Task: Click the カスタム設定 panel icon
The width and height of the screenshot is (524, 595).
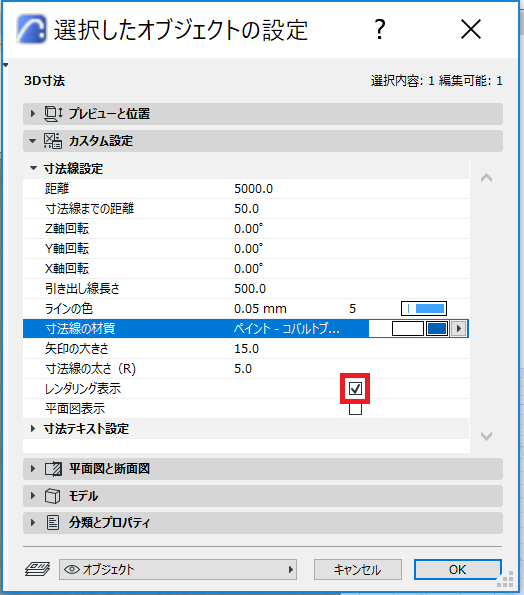Action: point(52,141)
